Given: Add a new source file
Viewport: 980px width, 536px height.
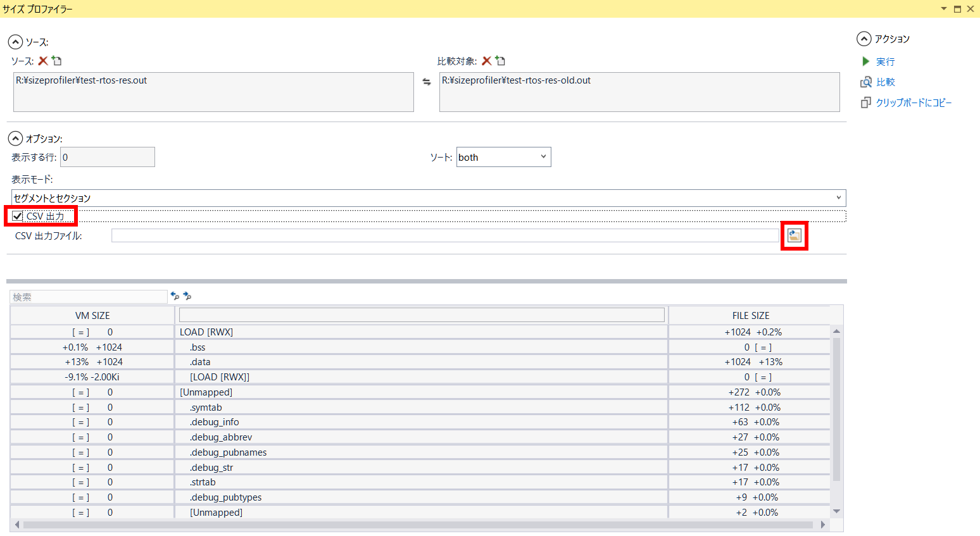Looking at the screenshot, I should click(57, 61).
